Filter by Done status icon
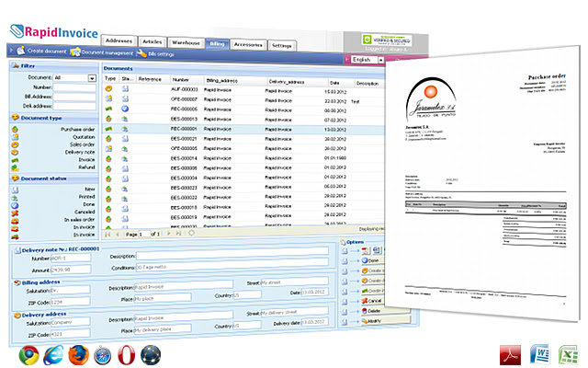Viewport: 588px width, 368px height. (x=15, y=205)
